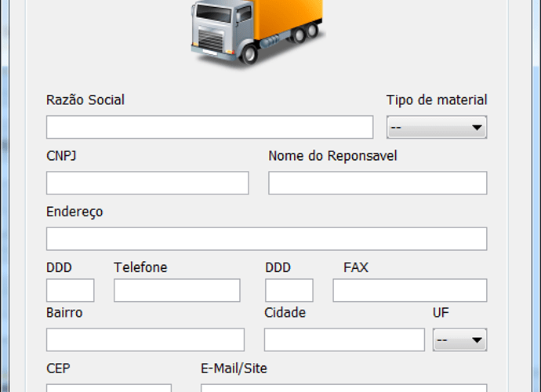Click the Tipo de material dropdown arrow
The image size is (541, 392).
tap(477, 128)
